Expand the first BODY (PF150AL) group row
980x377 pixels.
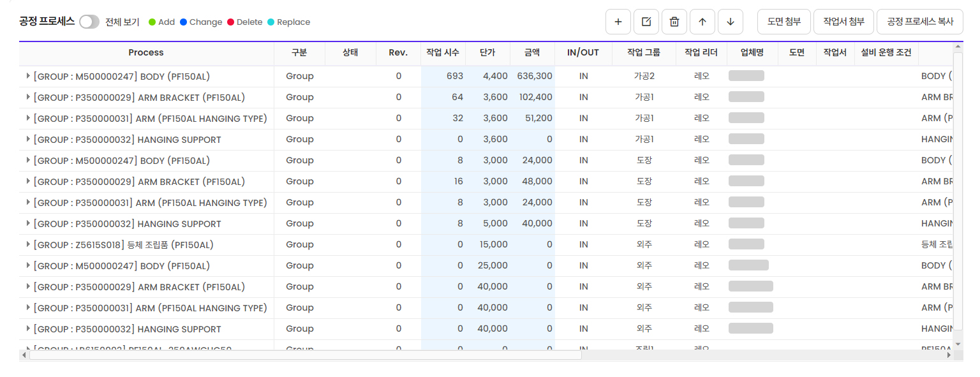tap(28, 76)
